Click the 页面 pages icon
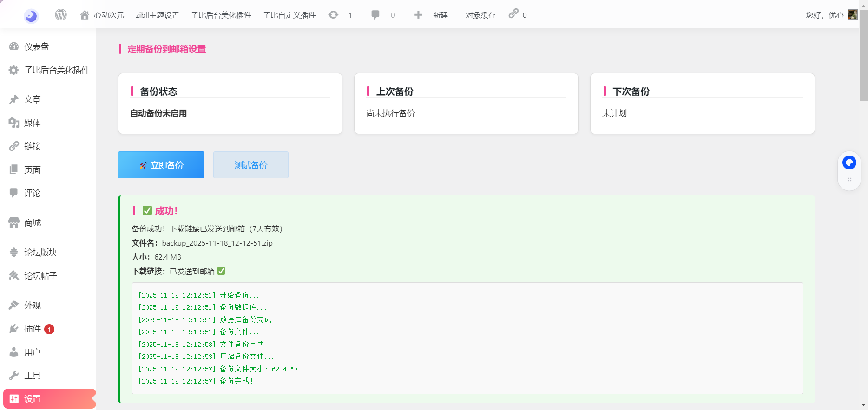 coord(14,169)
